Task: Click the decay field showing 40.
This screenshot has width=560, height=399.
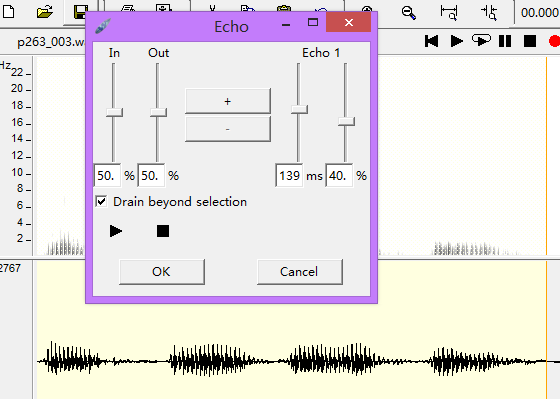Action: (339, 175)
